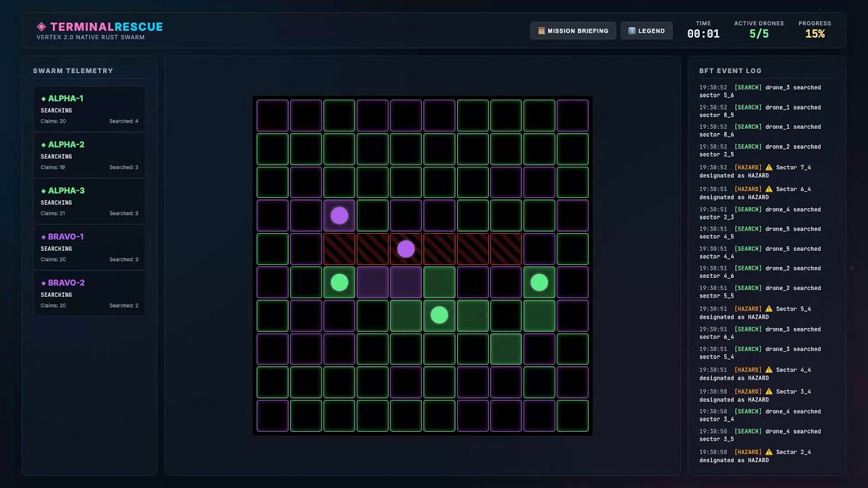Click the '5/5' active drones counter
The image size is (868, 488).
coord(759,34)
